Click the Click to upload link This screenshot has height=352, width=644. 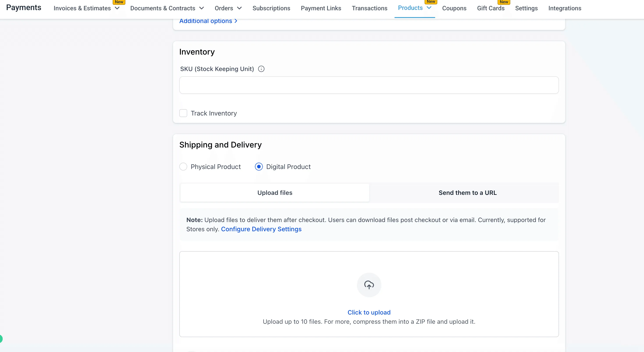coord(369,313)
